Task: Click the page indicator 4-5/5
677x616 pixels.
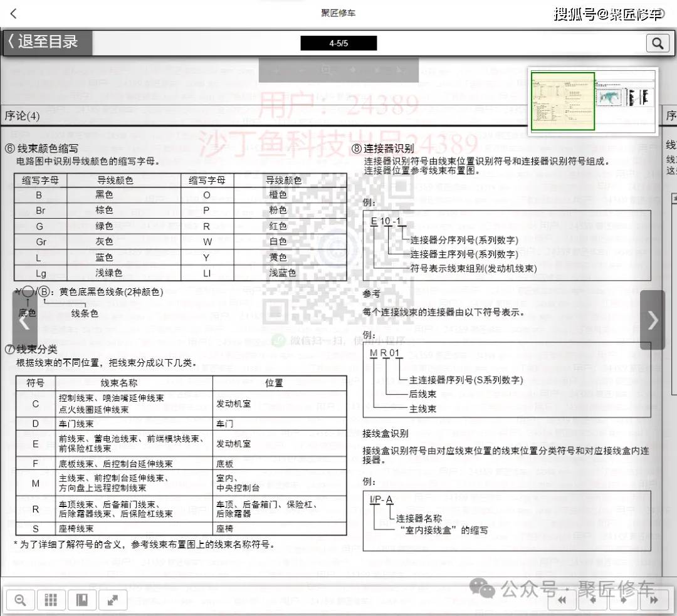Action: (x=338, y=43)
